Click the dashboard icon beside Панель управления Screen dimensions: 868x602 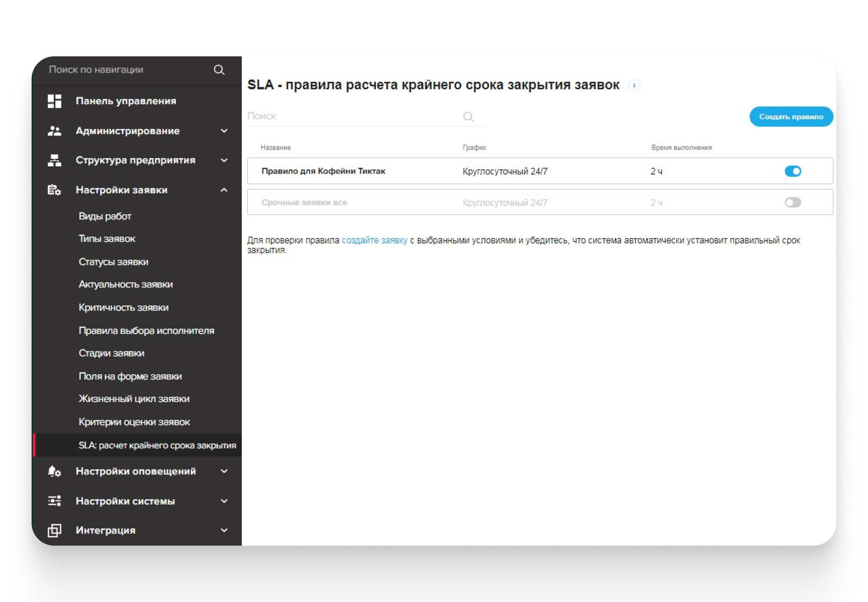click(54, 101)
